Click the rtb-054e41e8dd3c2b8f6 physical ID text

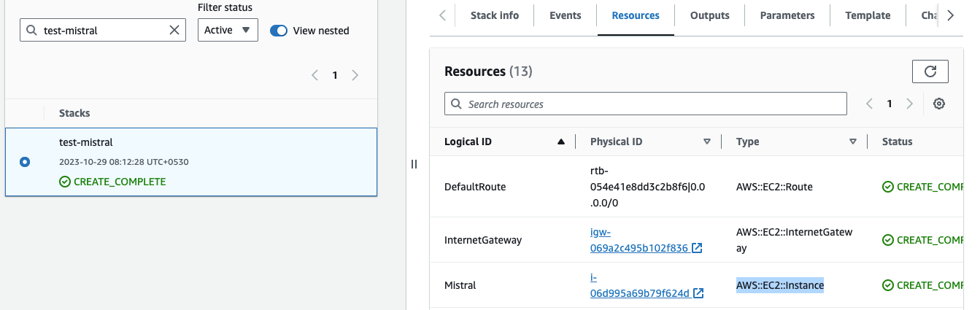coord(648,187)
